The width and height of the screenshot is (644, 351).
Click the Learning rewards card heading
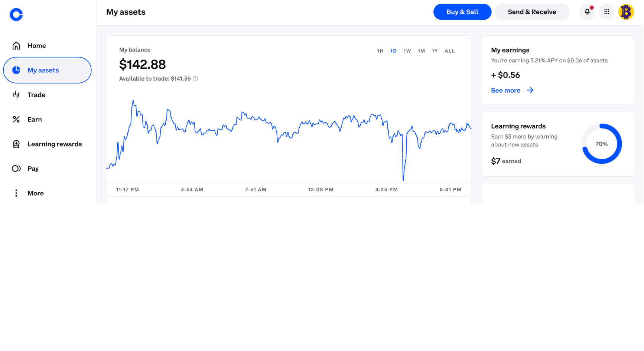[518, 126]
